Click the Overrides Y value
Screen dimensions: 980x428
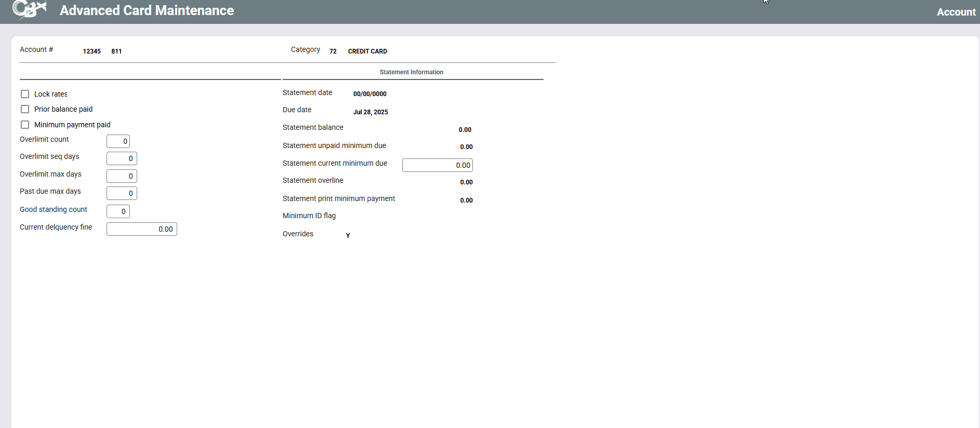point(348,236)
